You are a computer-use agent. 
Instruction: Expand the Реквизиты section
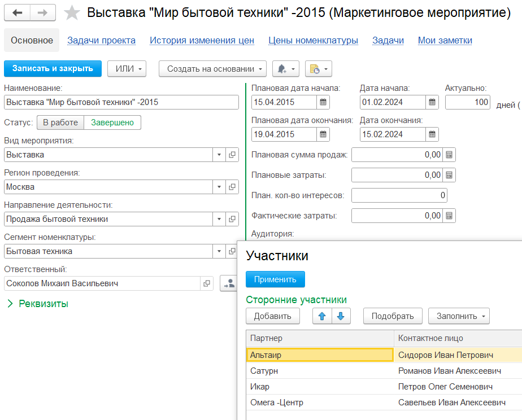click(37, 304)
